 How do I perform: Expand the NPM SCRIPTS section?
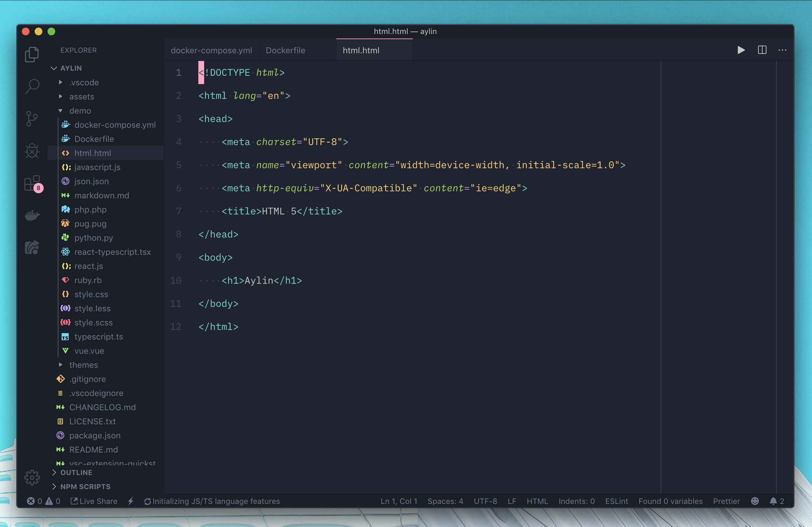pyautogui.click(x=85, y=487)
